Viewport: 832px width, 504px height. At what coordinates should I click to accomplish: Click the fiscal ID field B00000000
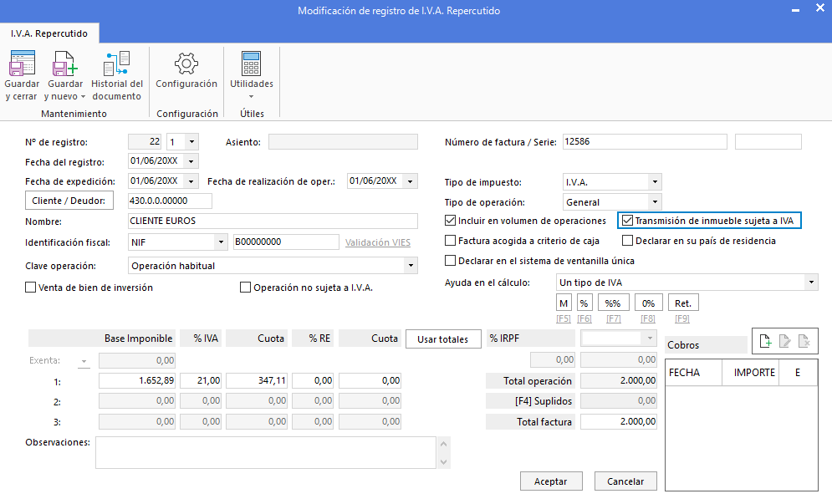(x=286, y=242)
